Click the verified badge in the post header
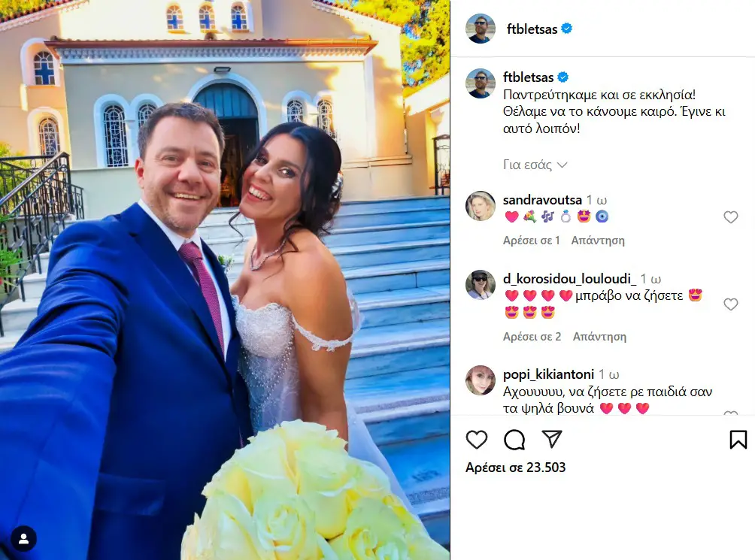The height and width of the screenshot is (560, 755). pos(567,29)
